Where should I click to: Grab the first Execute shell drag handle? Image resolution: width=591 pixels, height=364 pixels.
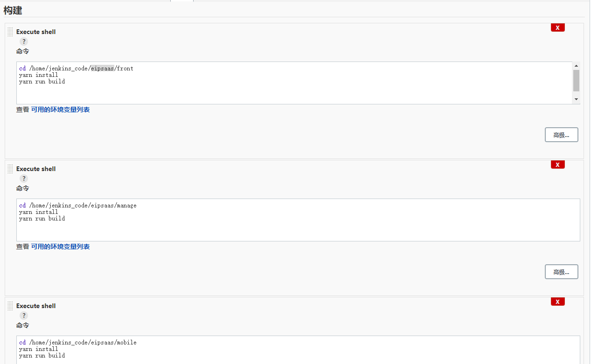pos(10,32)
